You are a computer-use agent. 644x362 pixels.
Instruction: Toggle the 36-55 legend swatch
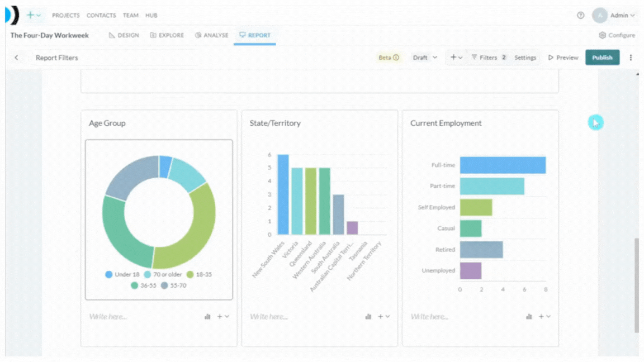click(x=134, y=285)
